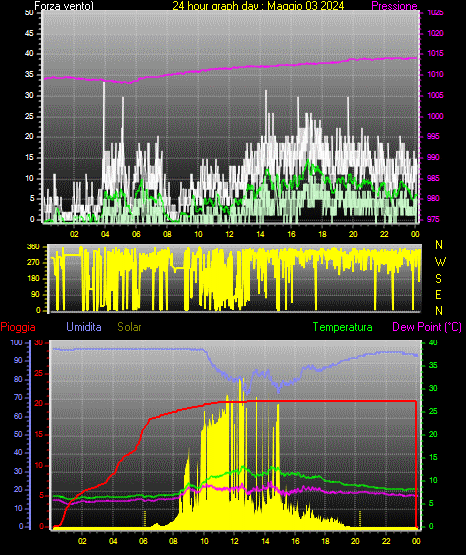
Task: Click the E compass label on direction graph
Action: [438, 294]
